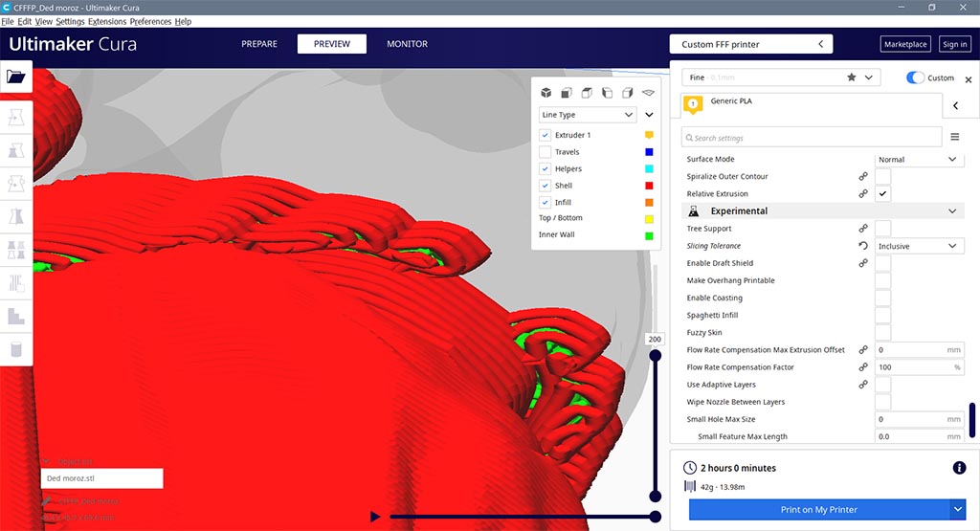
Task: Select the Mirror tool in left toolbar
Action: [x=16, y=216]
